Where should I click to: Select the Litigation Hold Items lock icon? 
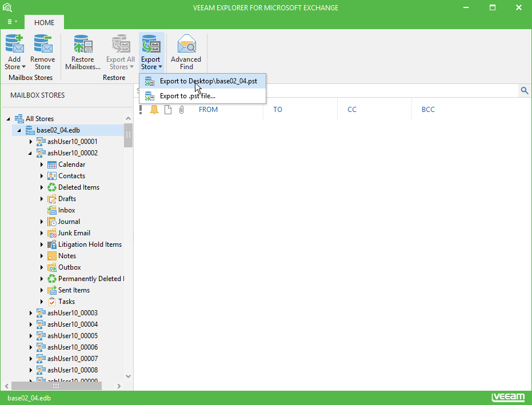tap(52, 244)
